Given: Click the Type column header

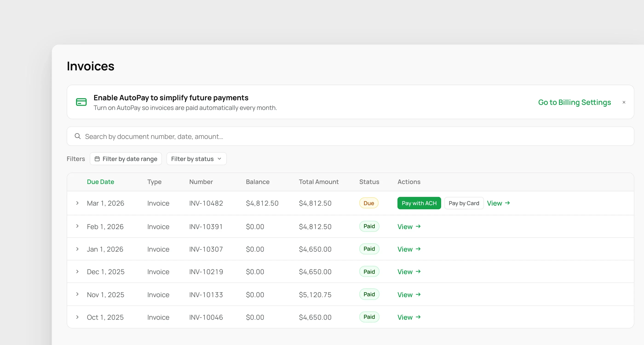Looking at the screenshot, I should [x=154, y=182].
